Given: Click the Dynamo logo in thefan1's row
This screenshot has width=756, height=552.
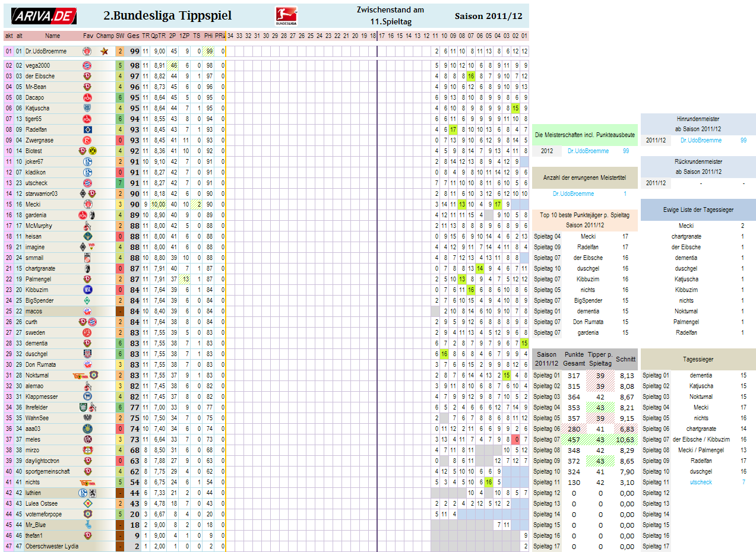Looking at the screenshot, I should [87, 536].
